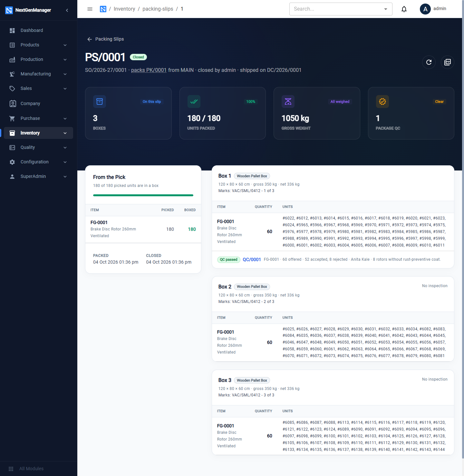The width and height of the screenshot is (464, 476).
Task: Open the SuperAdmin menu item
Action: pos(38,177)
